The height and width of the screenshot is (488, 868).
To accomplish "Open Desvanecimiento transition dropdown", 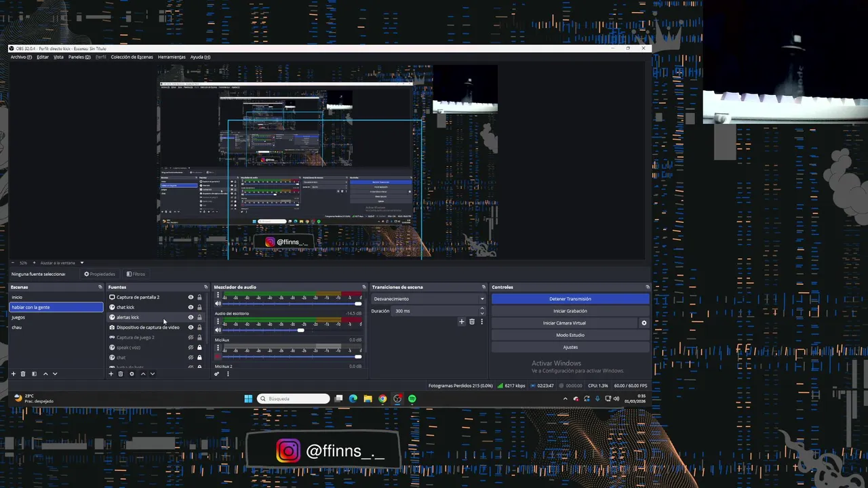I will coord(429,299).
